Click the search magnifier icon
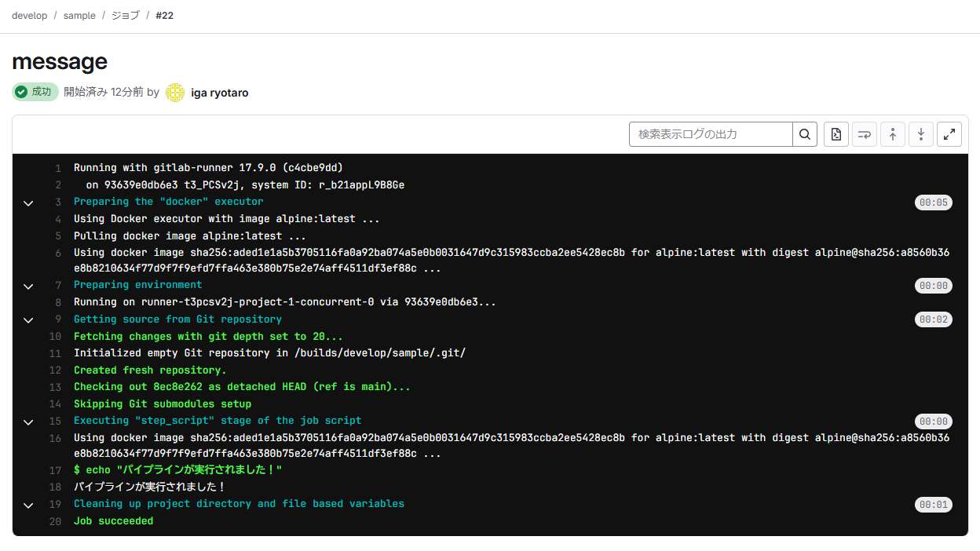This screenshot has width=980, height=551. [x=804, y=133]
